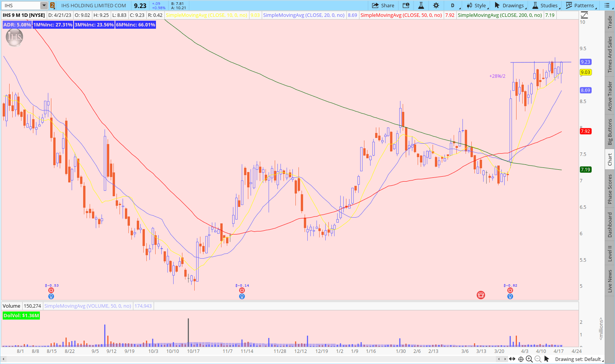Switch to the Phase Scores side tab
Screen dimensions: 615x364
610,189
